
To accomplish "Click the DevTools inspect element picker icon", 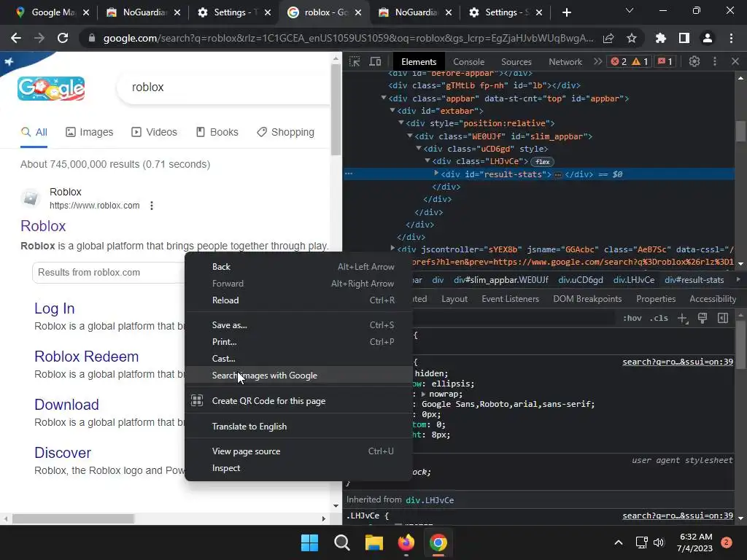I will [x=355, y=61].
